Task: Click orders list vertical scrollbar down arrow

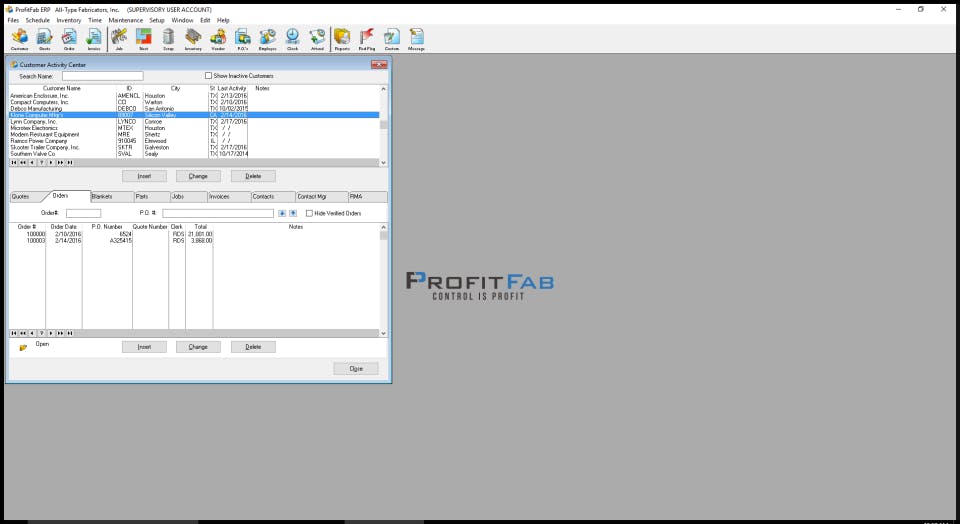Action: tap(384, 334)
